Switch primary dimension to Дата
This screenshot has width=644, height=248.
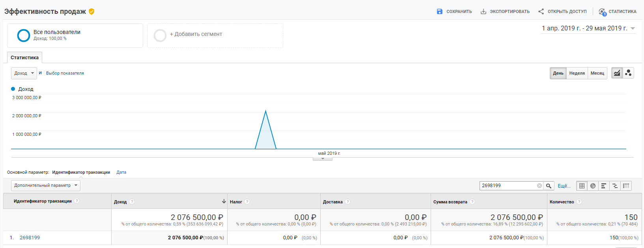121,172
